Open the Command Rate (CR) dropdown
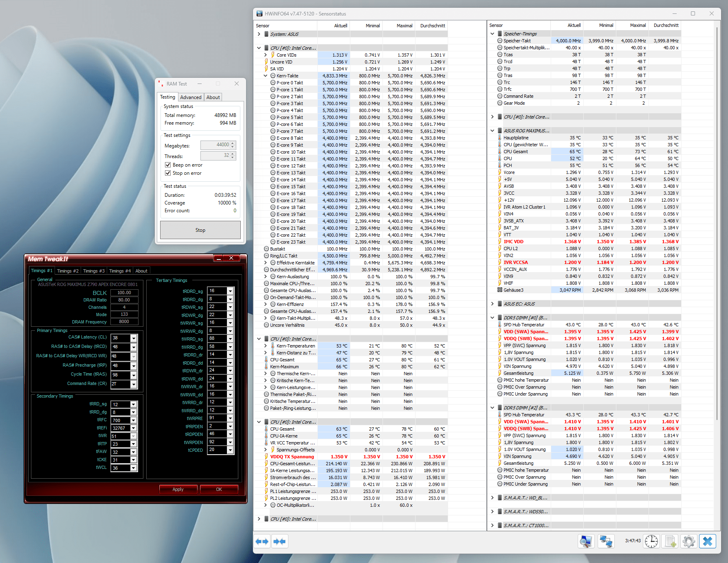Viewport: 728px width, 563px height. click(134, 384)
